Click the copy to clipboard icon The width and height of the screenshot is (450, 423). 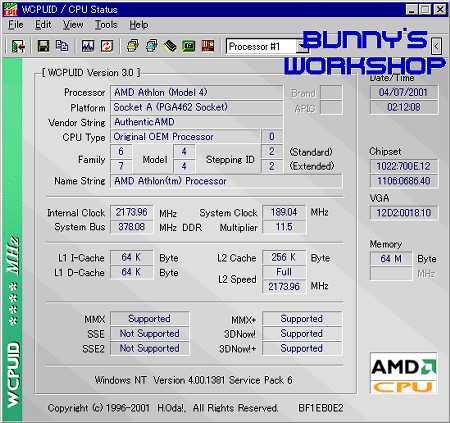tap(62, 46)
